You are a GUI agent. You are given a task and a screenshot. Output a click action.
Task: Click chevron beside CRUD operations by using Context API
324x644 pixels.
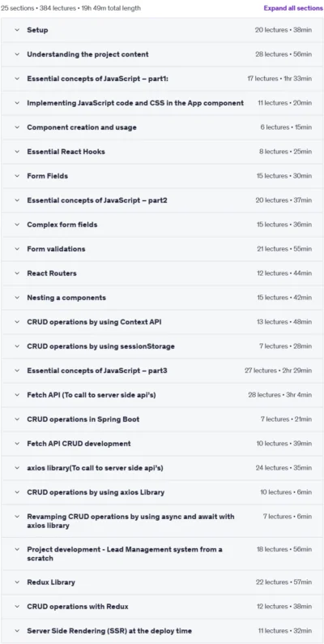click(17, 321)
